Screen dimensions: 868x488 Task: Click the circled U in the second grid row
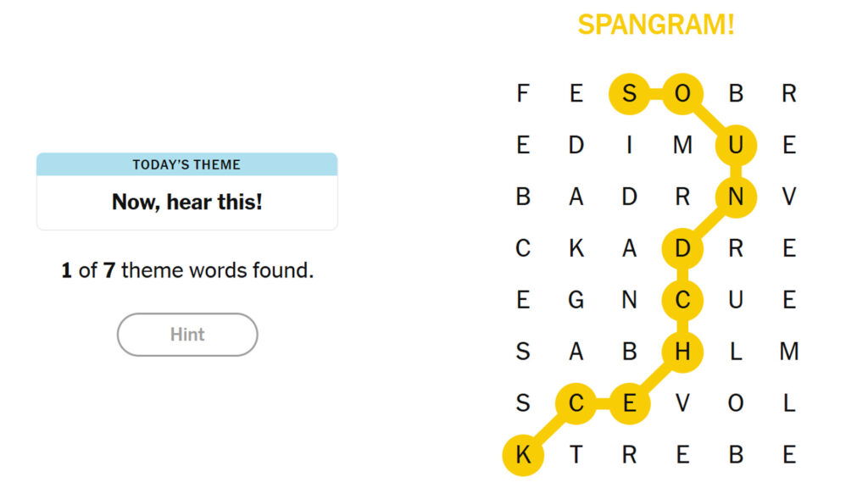click(736, 145)
